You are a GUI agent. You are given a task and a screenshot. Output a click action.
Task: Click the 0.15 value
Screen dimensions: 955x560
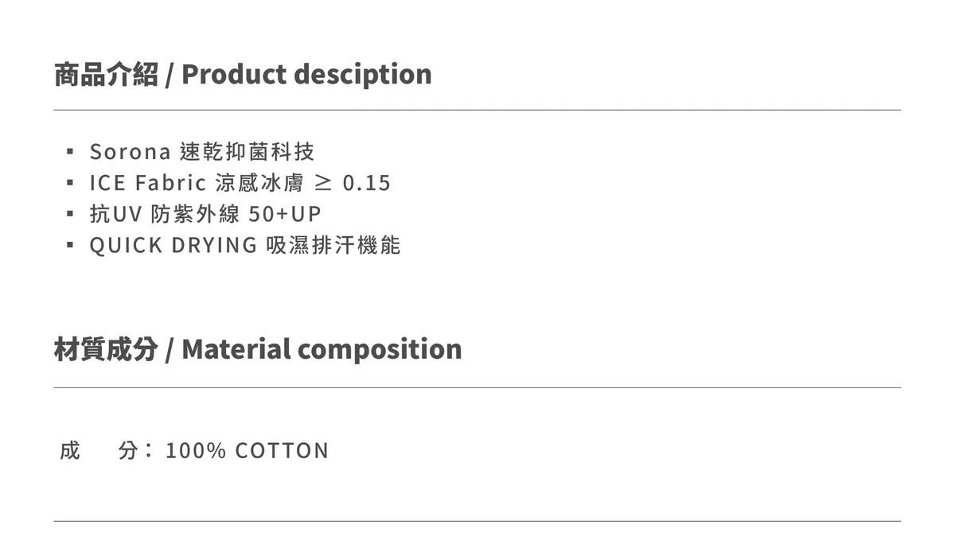[x=367, y=183]
